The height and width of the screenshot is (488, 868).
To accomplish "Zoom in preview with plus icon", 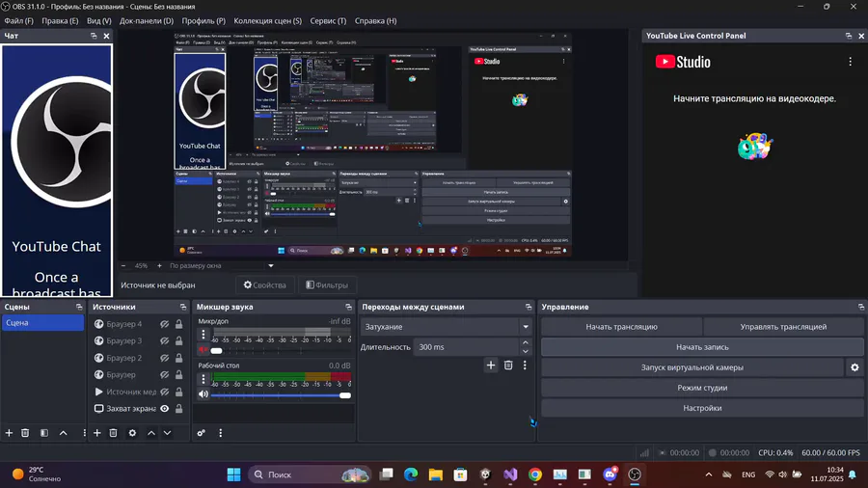I will pos(159,265).
